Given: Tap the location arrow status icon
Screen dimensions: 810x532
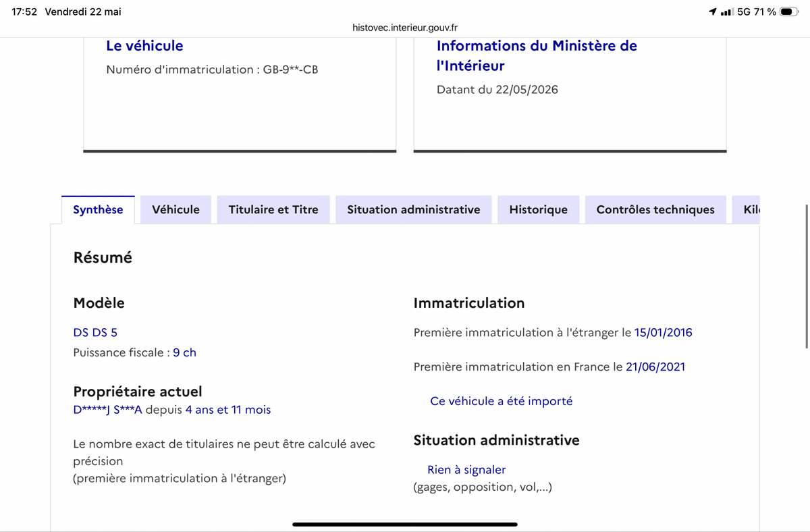Looking at the screenshot, I should [713, 12].
